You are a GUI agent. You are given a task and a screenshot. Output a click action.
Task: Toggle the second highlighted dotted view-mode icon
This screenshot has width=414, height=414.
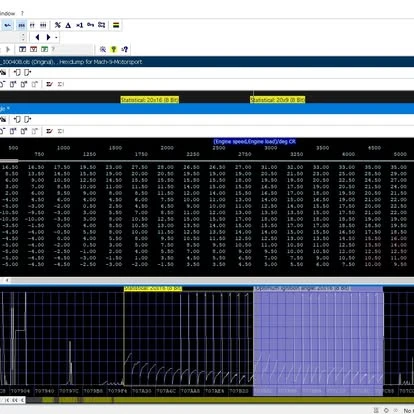pyautogui.click(x=21, y=25)
